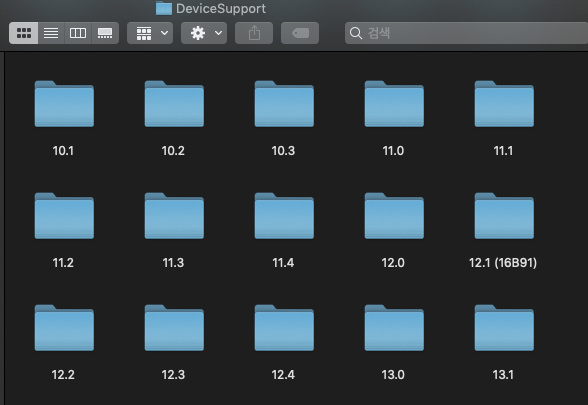Image resolution: width=588 pixels, height=405 pixels.
Task: Click the folder name label 10.1
Action: coord(63,151)
